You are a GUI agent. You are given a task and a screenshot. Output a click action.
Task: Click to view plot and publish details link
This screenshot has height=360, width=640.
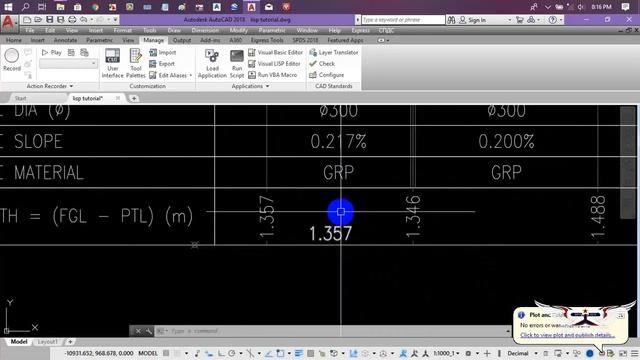point(567,335)
